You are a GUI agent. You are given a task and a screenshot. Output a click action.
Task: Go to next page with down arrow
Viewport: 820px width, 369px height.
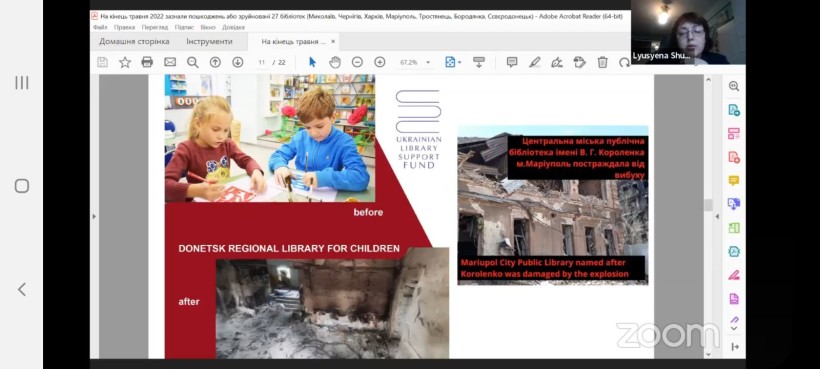click(x=237, y=62)
